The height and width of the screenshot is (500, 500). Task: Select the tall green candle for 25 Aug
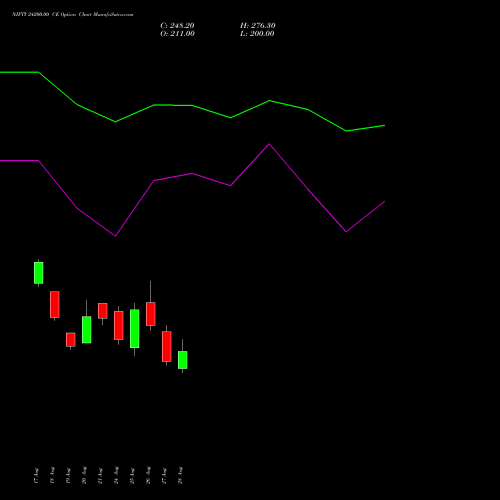135,329
